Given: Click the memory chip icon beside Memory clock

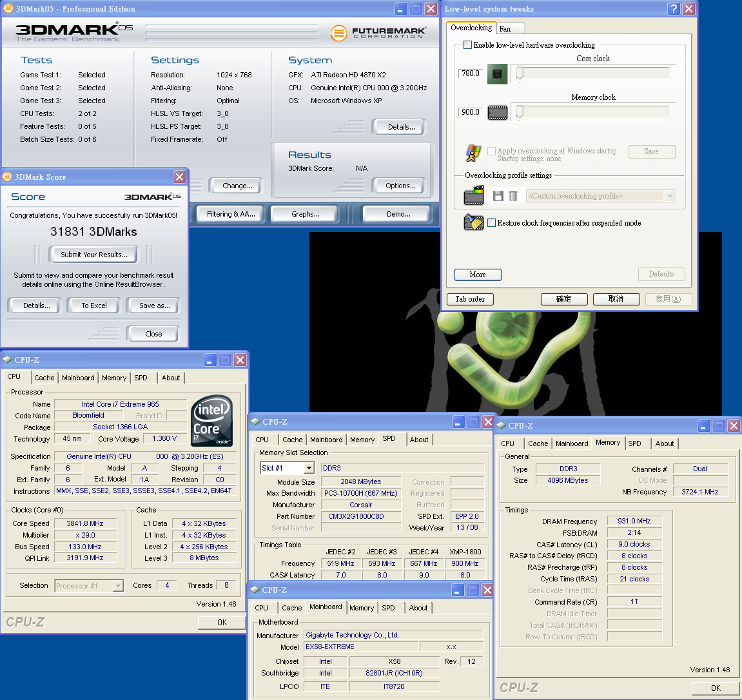Looking at the screenshot, I should click(497, 113).
